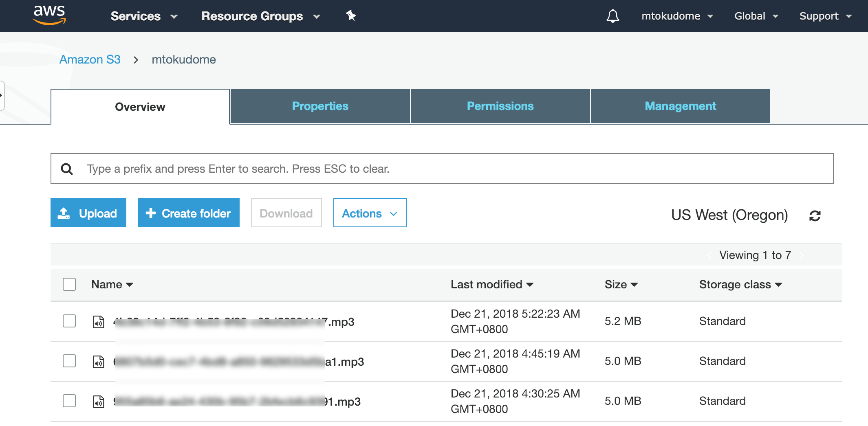This screenshot has height=426, width=868.
Task: Sort by the Storage class column
Action: [x=740, y=284]
